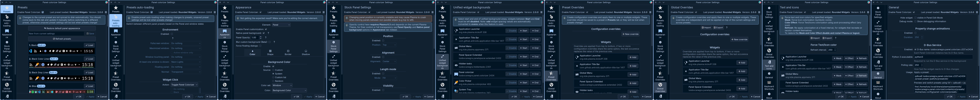Click Application Title Bar icon in Text and icons list
Image resolution: width=980 pixels, height=100 pixels.
783,67
